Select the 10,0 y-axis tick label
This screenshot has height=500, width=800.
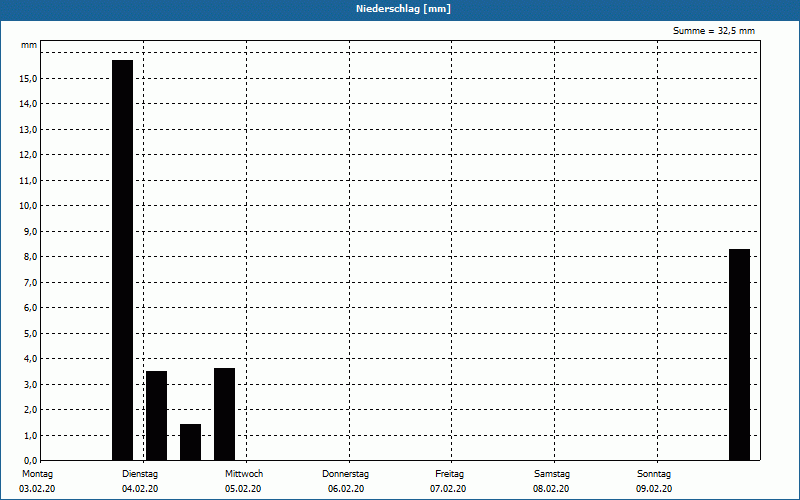pos(27,206)
